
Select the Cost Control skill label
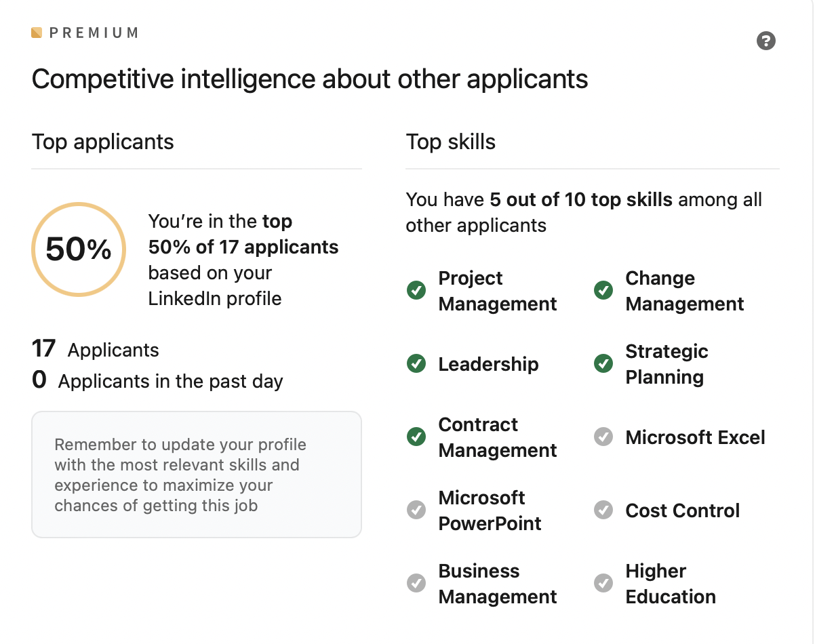pos(682,510)
